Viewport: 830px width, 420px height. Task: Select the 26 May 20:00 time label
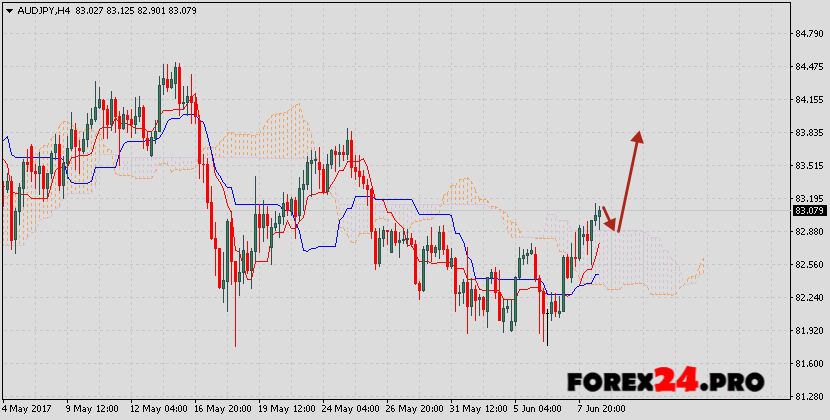click(x=413, y=409)
